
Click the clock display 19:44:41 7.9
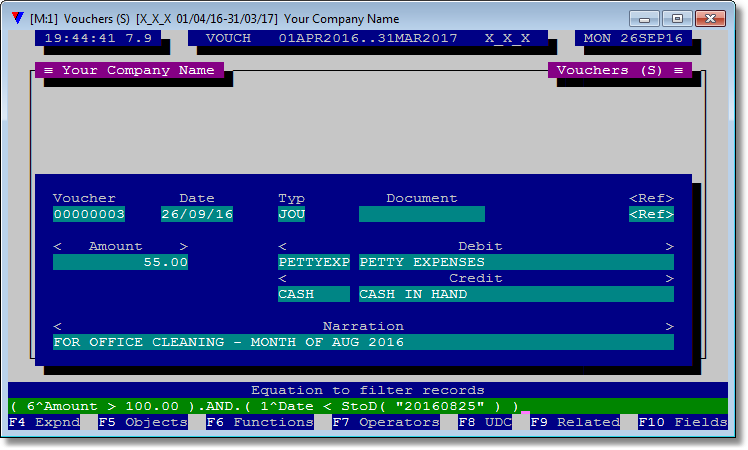click(x=98, y=38)
